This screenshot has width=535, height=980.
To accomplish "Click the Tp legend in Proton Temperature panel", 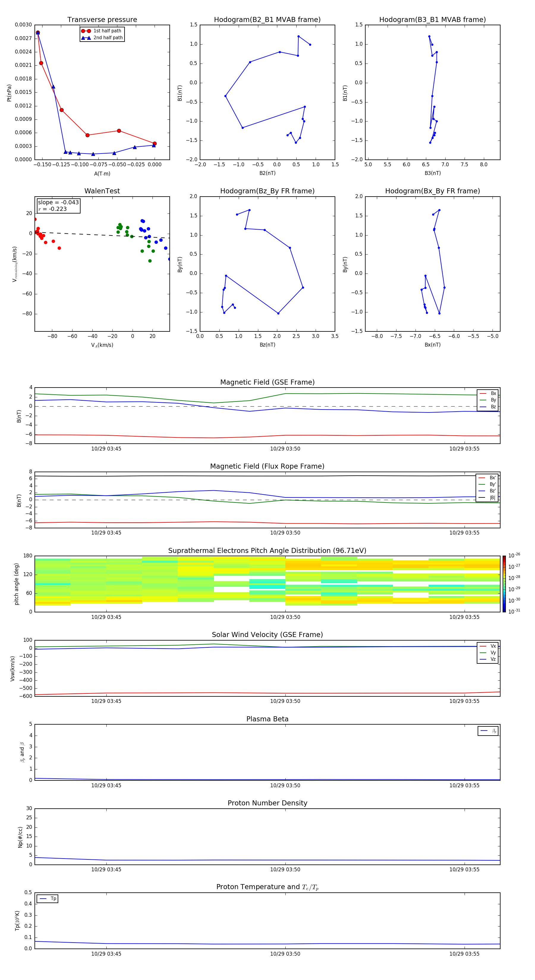I will coord(48,899).
